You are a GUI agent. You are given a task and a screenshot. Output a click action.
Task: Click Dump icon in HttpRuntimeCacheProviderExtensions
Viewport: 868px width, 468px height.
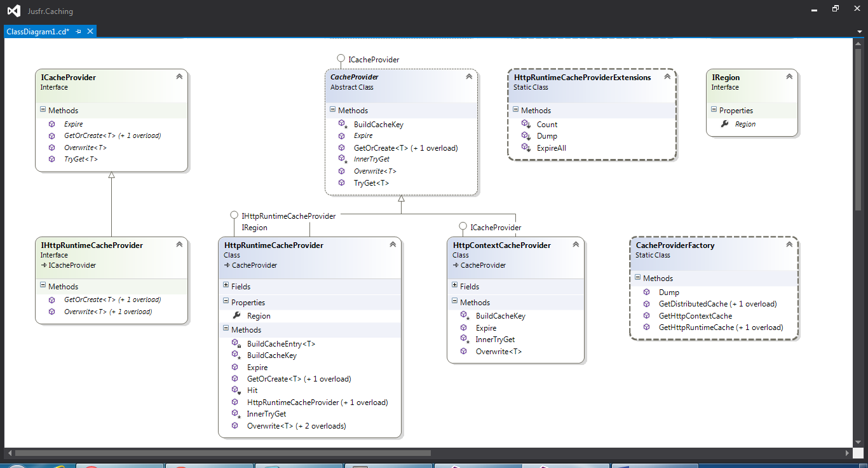point(526,135)
